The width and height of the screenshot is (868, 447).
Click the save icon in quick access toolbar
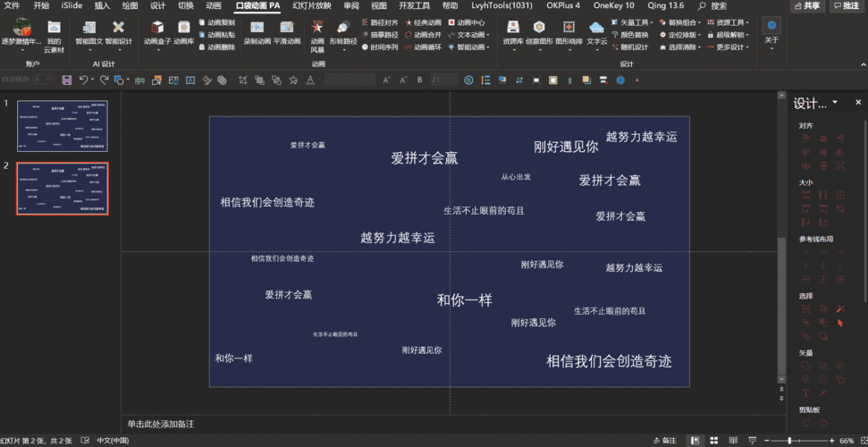(x=67, y=80)
